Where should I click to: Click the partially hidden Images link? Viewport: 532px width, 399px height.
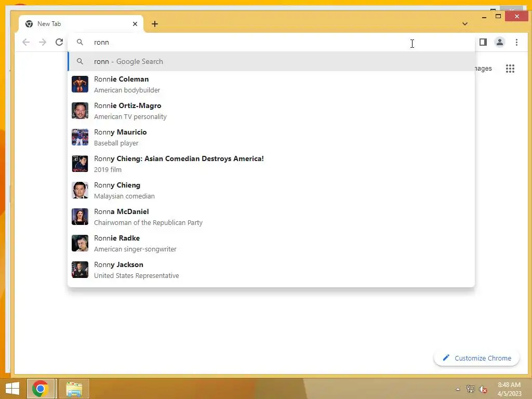pos(483,69)
